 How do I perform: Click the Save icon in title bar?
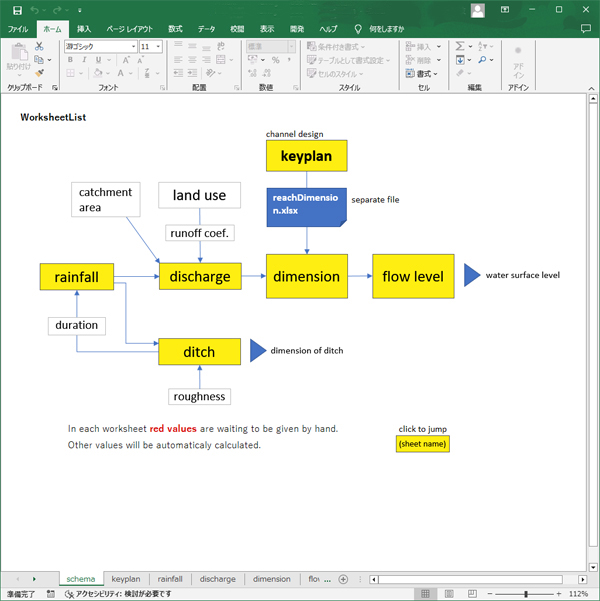point(17,10)
